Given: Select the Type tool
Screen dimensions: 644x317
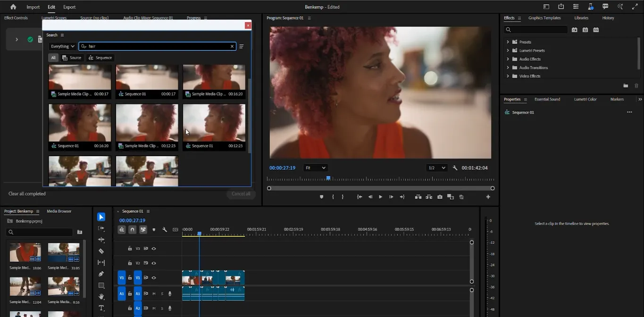Looking at the screenshot, I should [x=101, y=308].
